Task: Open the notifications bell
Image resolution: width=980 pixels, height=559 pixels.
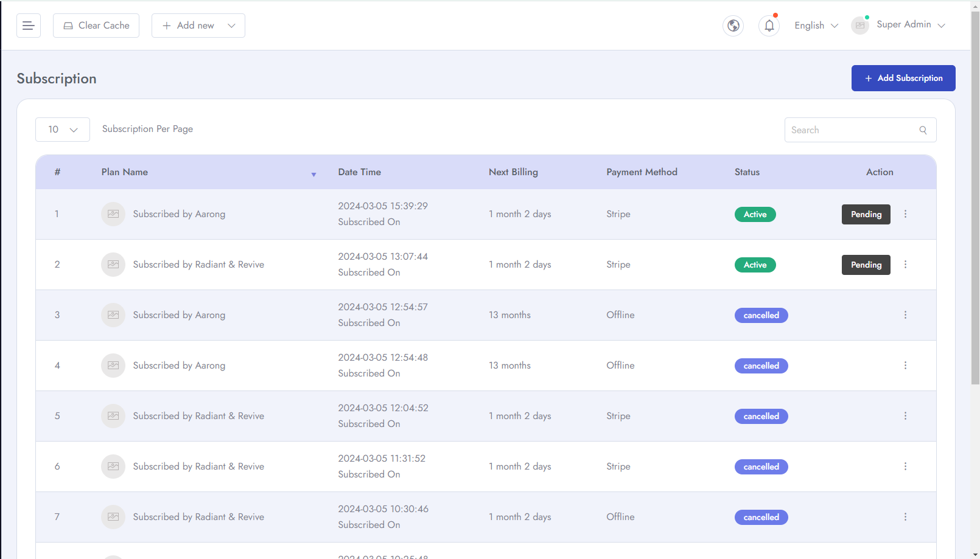Action: (769, 26)
